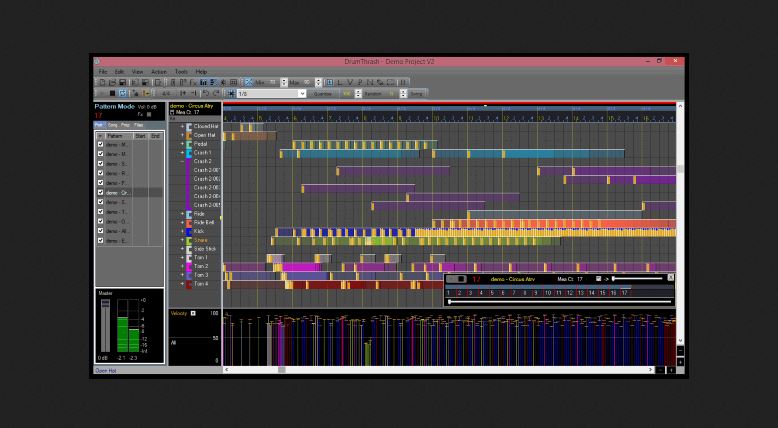Uncheck the first demo pattern checkbox
This screenshot has width=778, height=428.
coord(101,144)
